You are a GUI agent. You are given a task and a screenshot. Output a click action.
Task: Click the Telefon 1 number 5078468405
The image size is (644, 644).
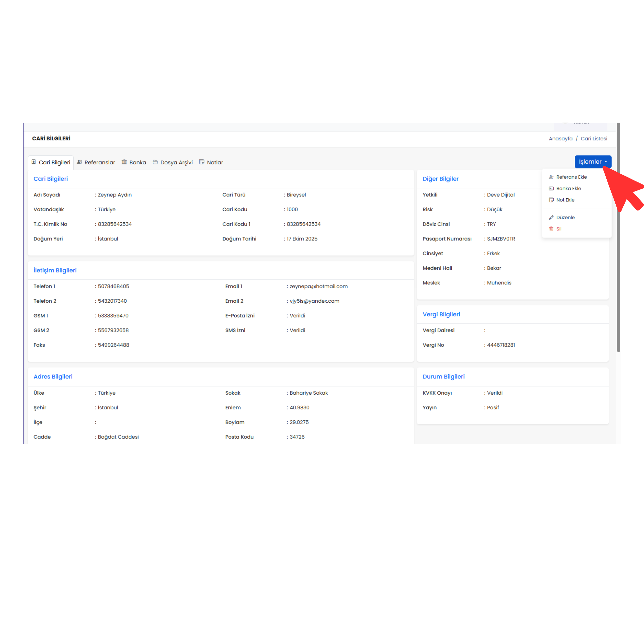[x=113, y=286]
